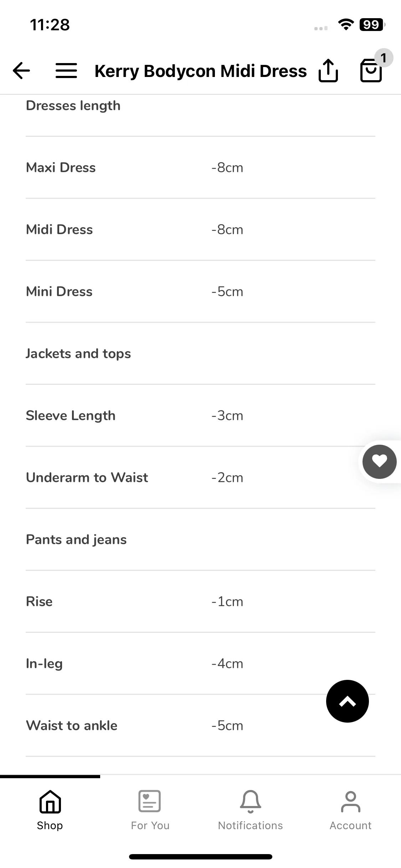Select the Midi Dress row label
The width and height of the screenshot is (401, 868).
[59, 229]
